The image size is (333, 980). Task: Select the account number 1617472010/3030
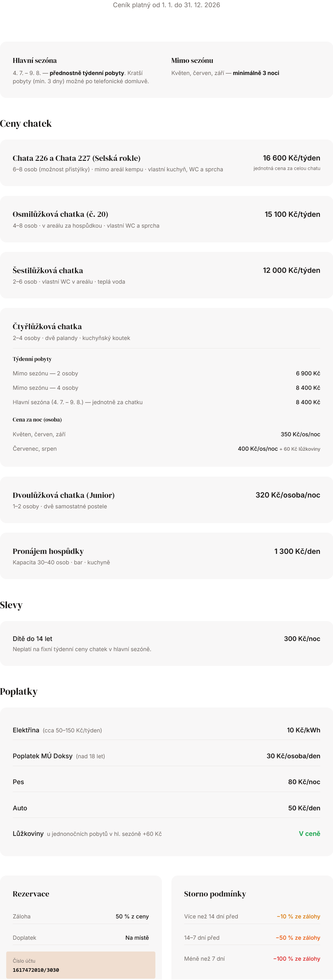point(36,970)
